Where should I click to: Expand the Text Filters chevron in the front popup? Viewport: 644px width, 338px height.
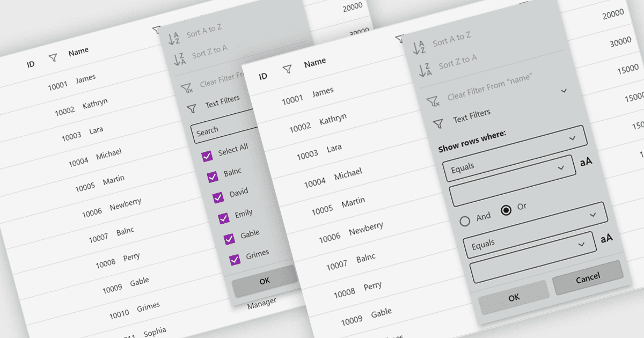click(564, 91)
